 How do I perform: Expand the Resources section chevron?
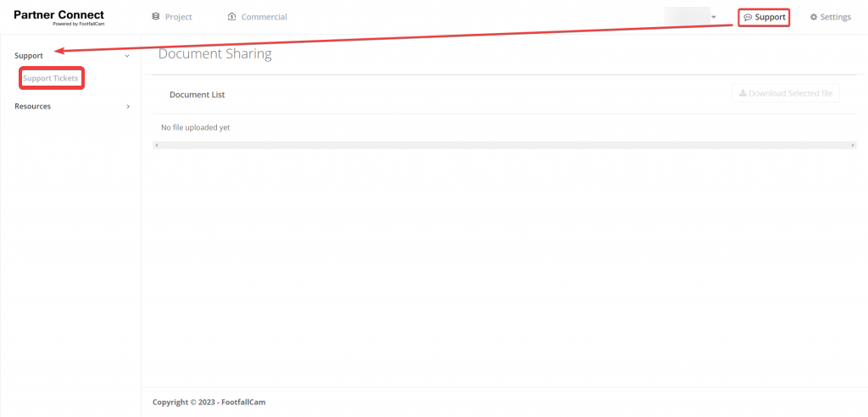pyautogui.click(x=128, y=107)
